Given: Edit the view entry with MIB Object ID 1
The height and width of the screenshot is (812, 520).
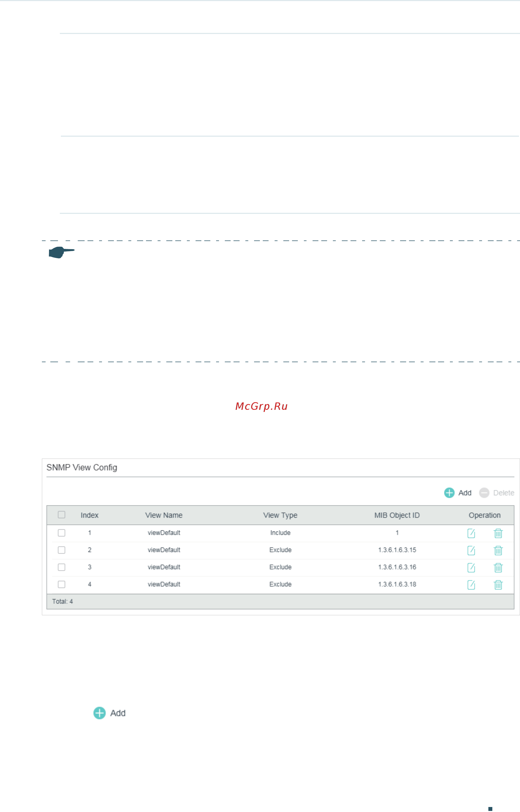Looking at the screenshot, I should (471, 534).
